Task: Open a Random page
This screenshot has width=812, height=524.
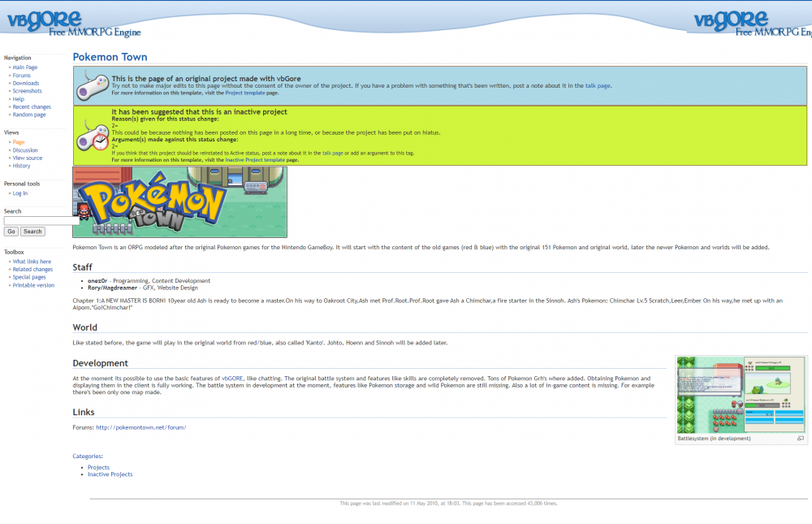Action: tap(31, 115)
